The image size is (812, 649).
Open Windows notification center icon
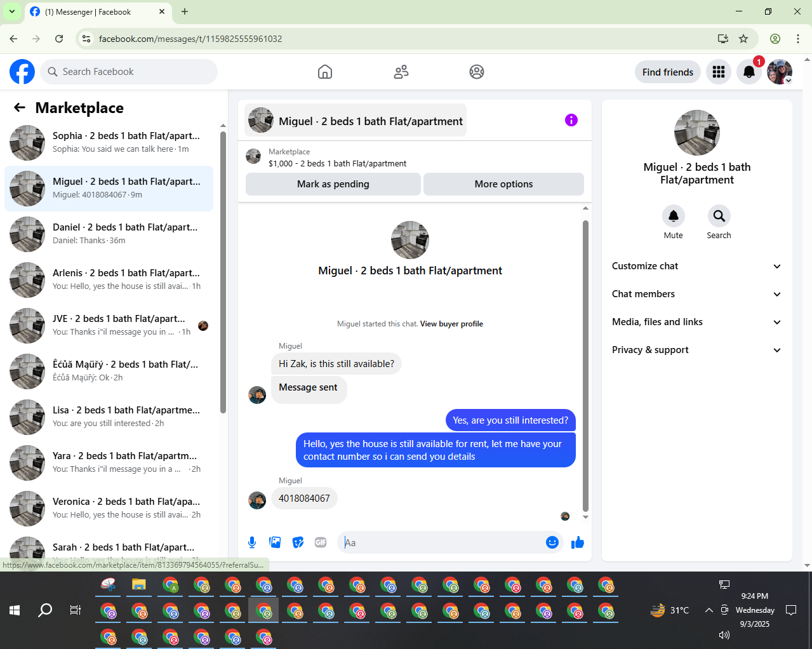(x=791, y=610)
